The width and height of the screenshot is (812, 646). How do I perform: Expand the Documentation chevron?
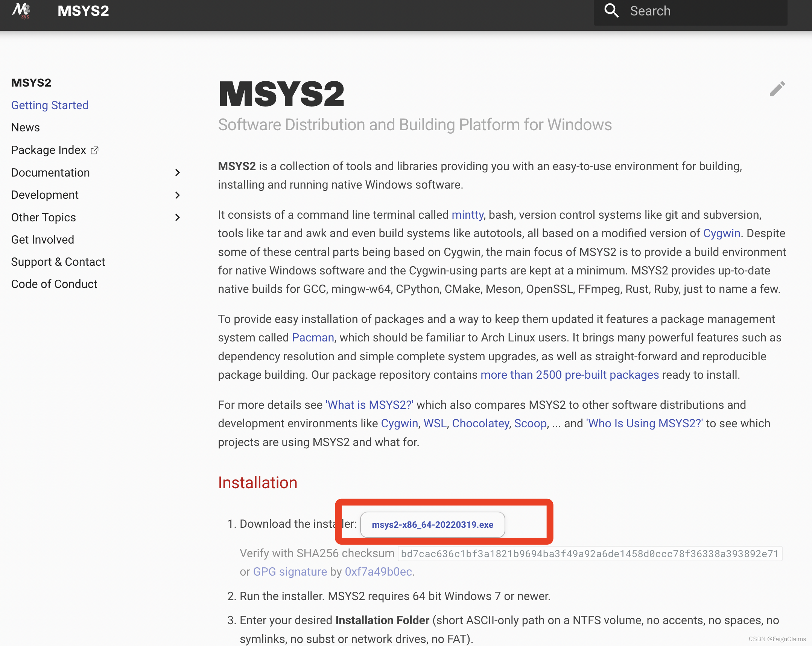pos(178,173)
